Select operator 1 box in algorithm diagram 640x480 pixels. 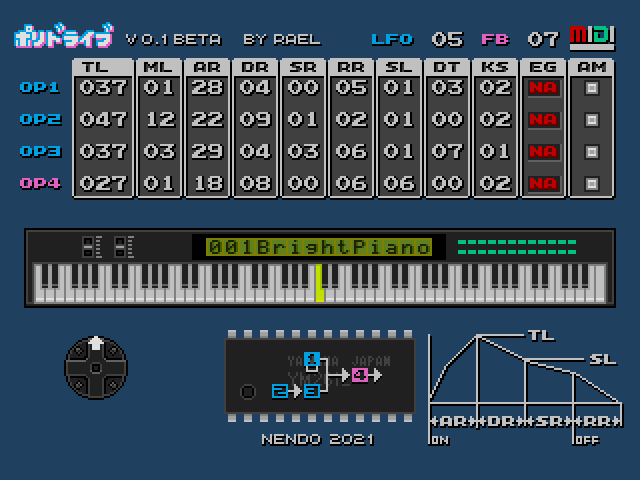click(x=312, y=359)
